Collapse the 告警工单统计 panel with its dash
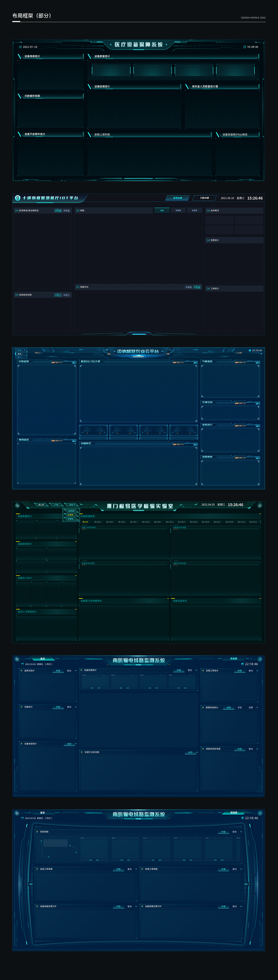Image resolution: width=278 pixels, height=980 pixels. click(x=257, y=671)
